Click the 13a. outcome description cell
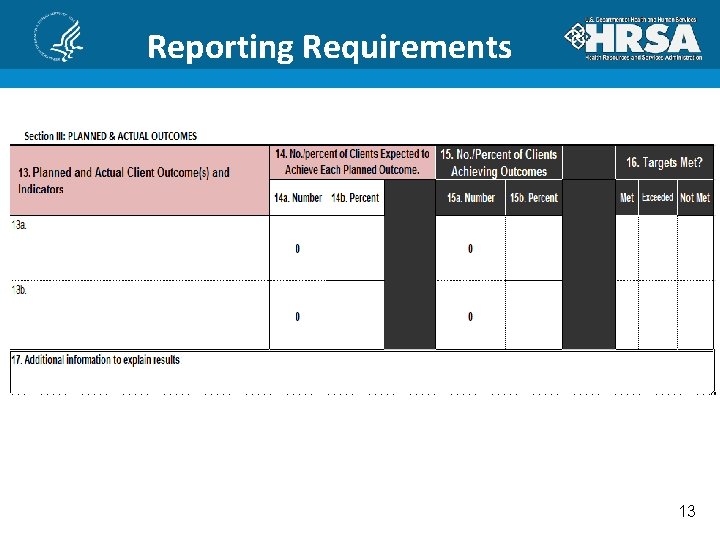The image size is (720, 540). (140, 248)
